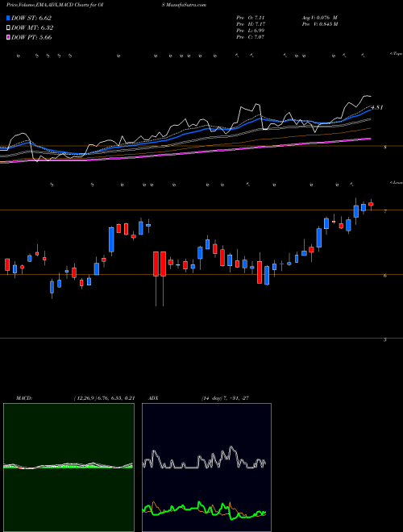Click the last red candlestick above 7

(371, 204)
